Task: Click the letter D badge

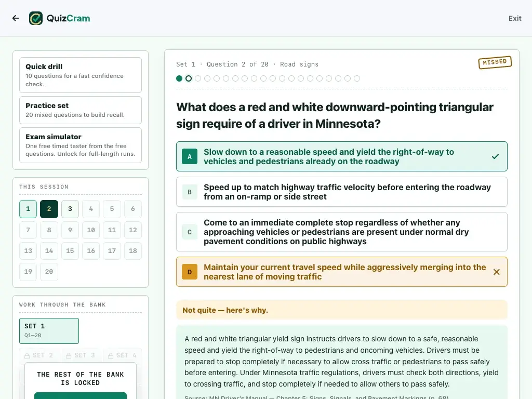Action: [x=190, y=272]
